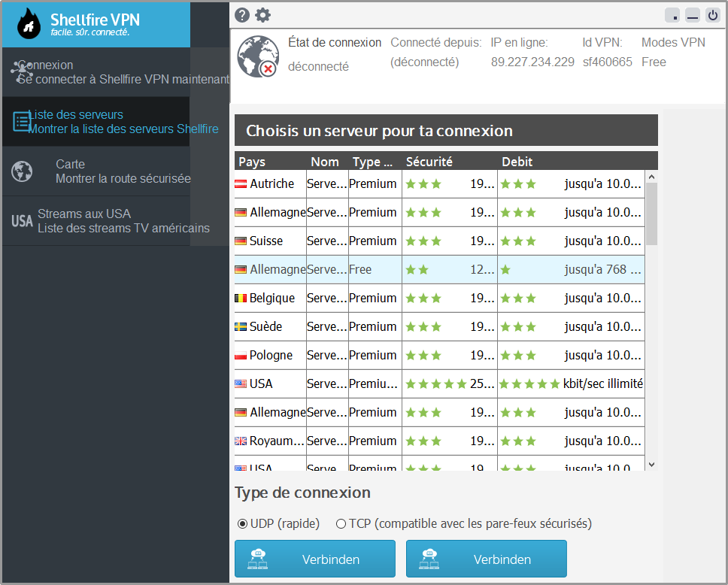Click the Autriche flag icon
The width and height of the screenshot is (728, 585).
[241, 184]
